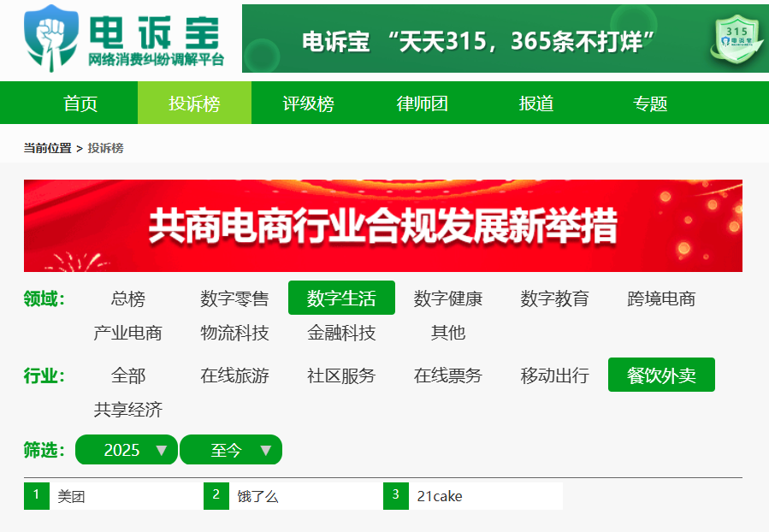Image resolution: width=769 pixels, height=532 pixels.
Task: Filter by 社区服务 industry
Action: 341,375
